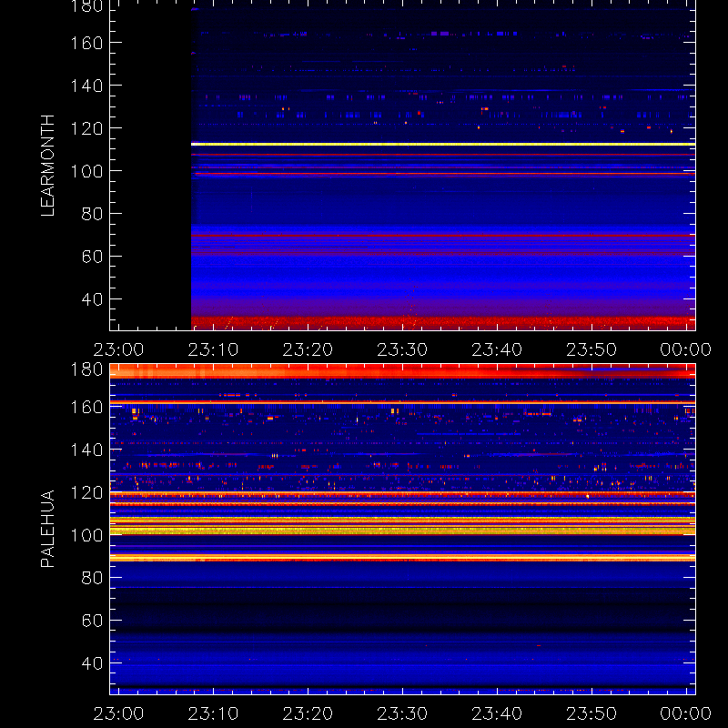This screenshot has width=728, height=728.
Task: Select the 140 frequency tick label on the Learmonth plot
Action: coord(86,86)
